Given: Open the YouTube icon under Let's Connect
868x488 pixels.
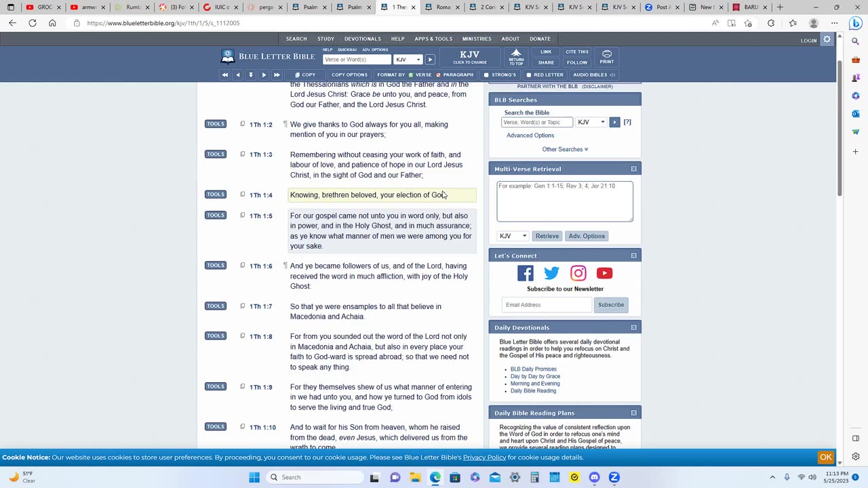Looking at the screenshot, I should coord(604,273).
